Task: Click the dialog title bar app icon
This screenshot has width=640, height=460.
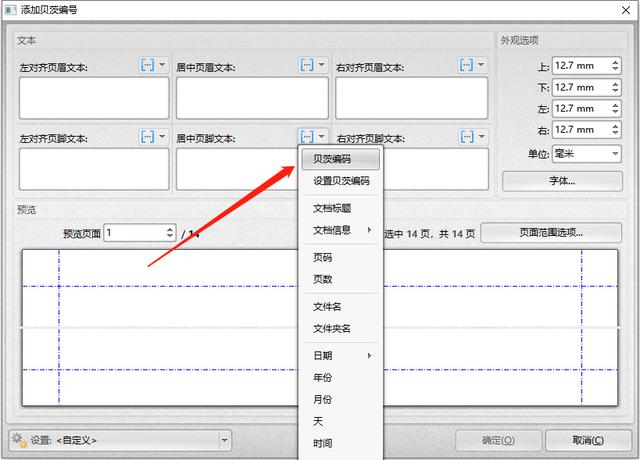Action: click(10, 10)
